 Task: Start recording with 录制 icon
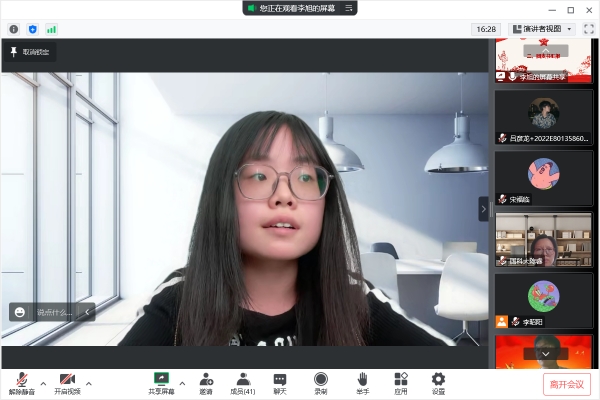point(321,383)
